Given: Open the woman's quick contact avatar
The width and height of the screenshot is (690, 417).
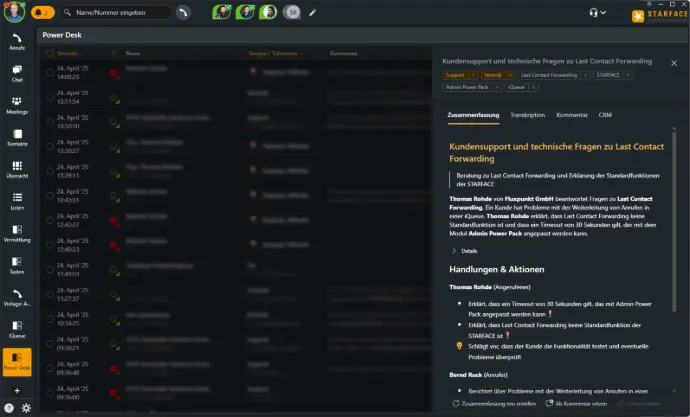Looking at the screenshot, I should 268,12.
